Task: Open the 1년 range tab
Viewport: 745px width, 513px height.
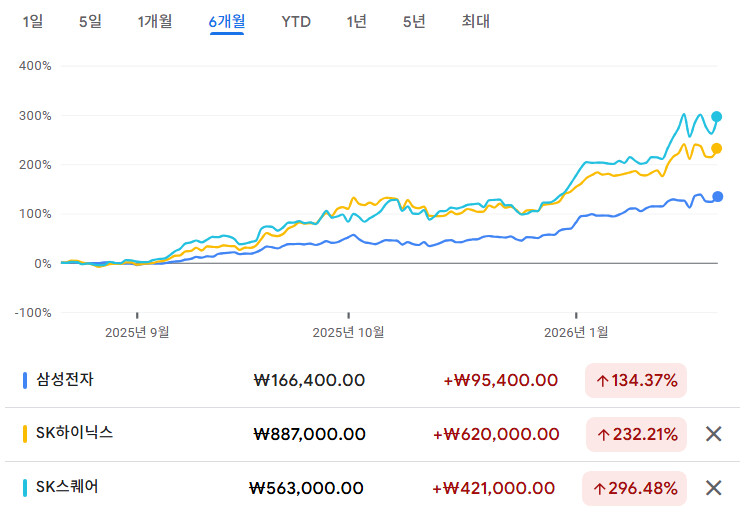Action: (x=356, y=21)
